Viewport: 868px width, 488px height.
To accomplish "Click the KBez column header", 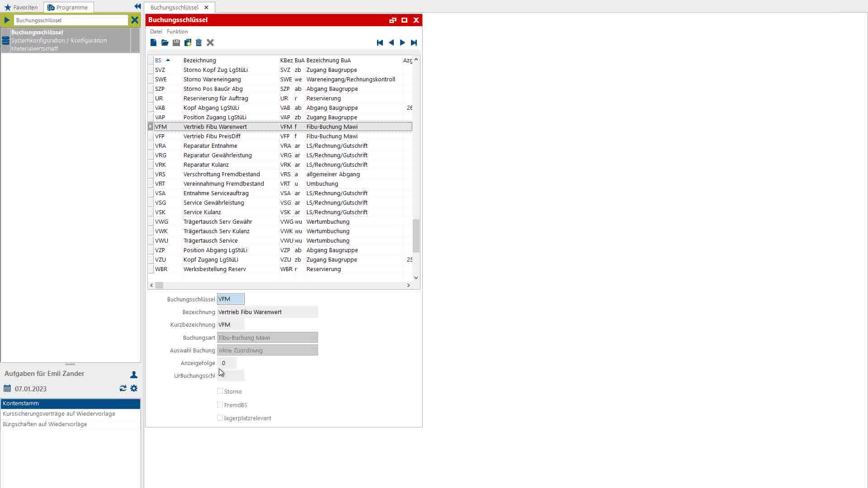I will pyautogui.click(x=286, y=60).
